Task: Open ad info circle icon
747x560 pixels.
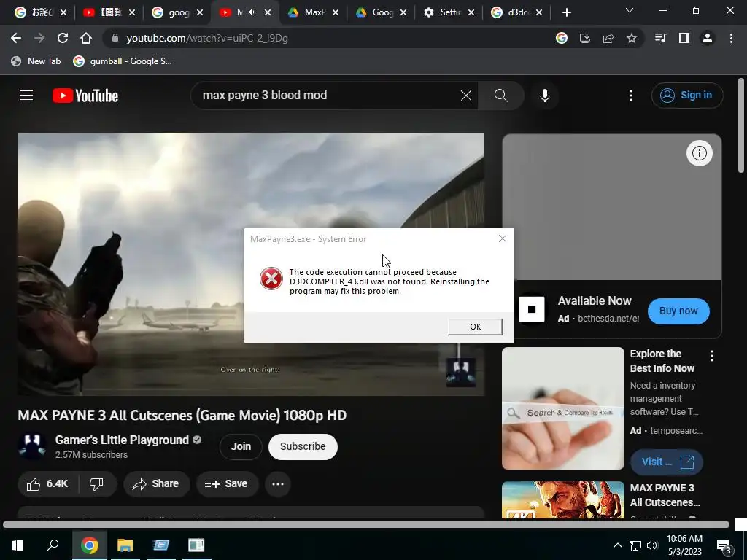Action: (700, 153)
